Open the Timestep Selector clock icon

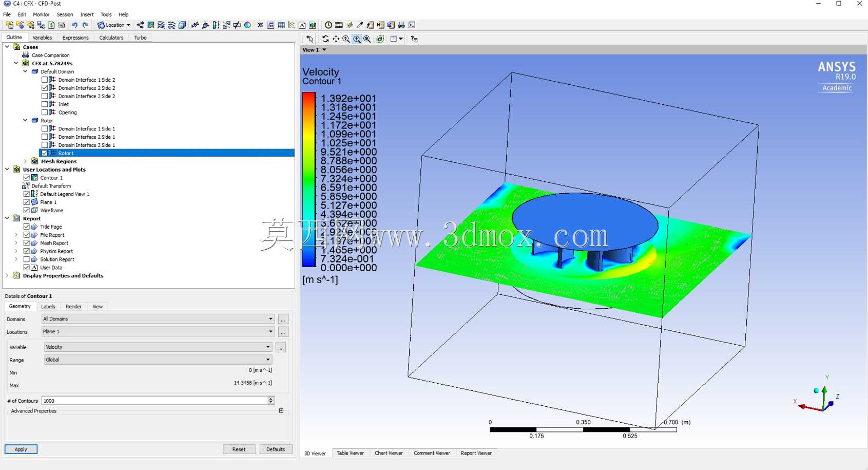pos(329,25)
